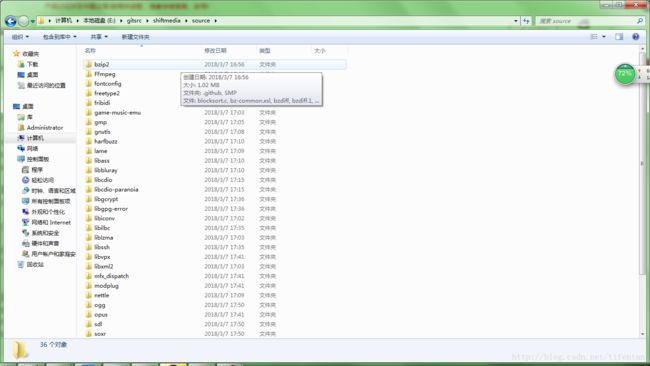Image resolution: width=650 pixels, height=366 pixels.
Task: Select the soxr folder
Action: (100, 334)
